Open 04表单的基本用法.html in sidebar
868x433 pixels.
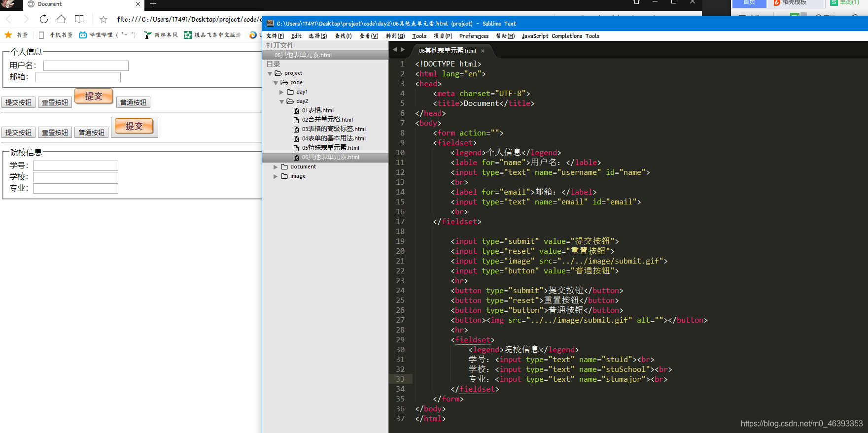pyautogui.click(x=334, y=138)
